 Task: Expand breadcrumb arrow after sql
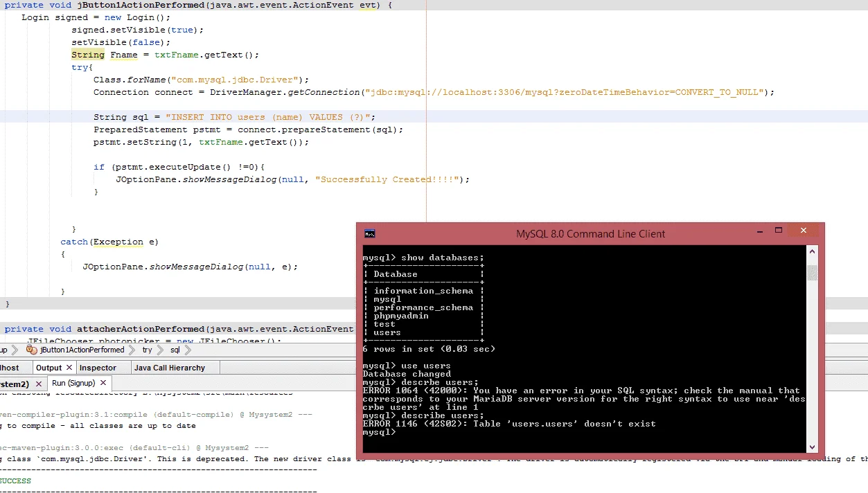click(187, 350)
